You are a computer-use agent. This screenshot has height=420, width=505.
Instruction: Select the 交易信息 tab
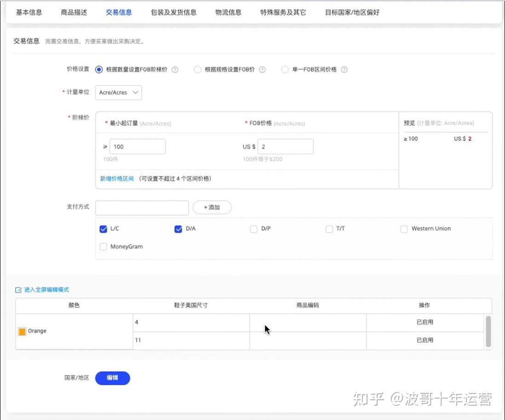click(x=119, y=12)
